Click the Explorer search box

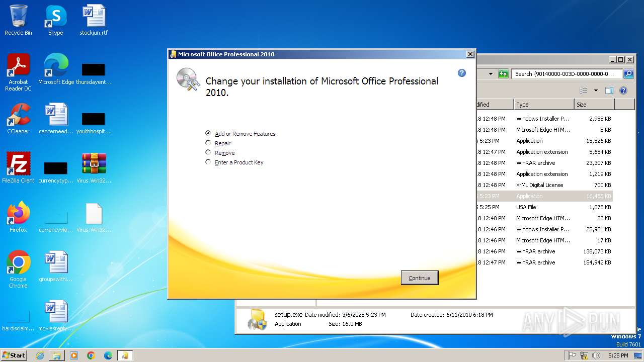coord(567,74)
